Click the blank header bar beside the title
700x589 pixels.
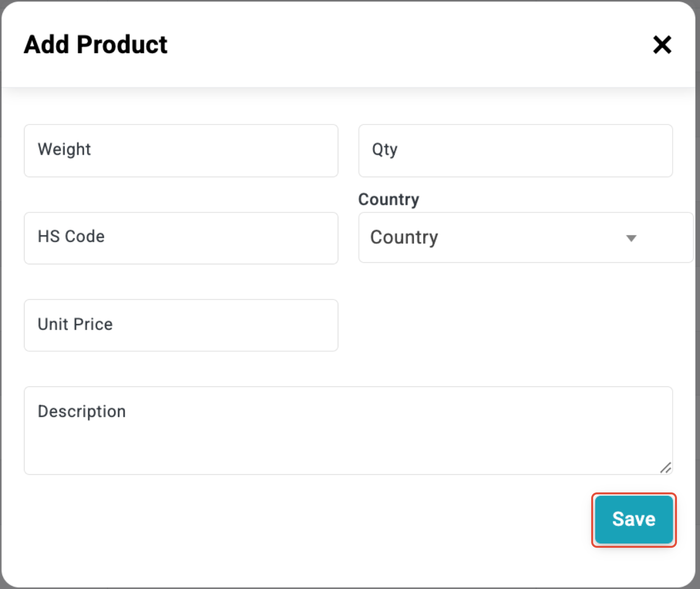click(x=407, y=45)
